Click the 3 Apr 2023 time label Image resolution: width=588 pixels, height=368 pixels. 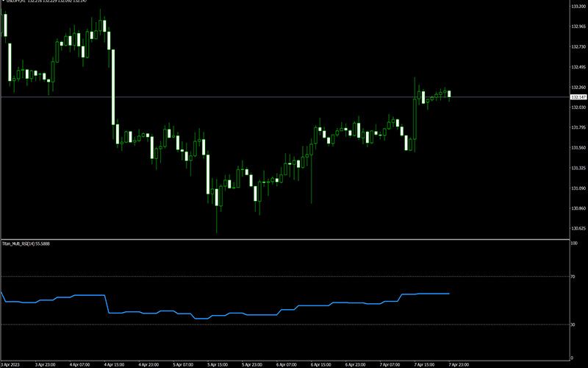click(11, 364)
